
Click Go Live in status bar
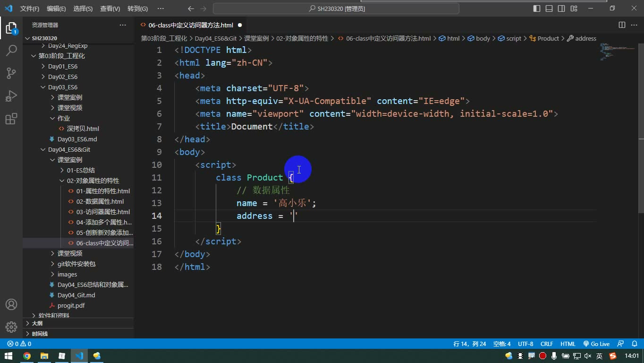click(596, 344)
